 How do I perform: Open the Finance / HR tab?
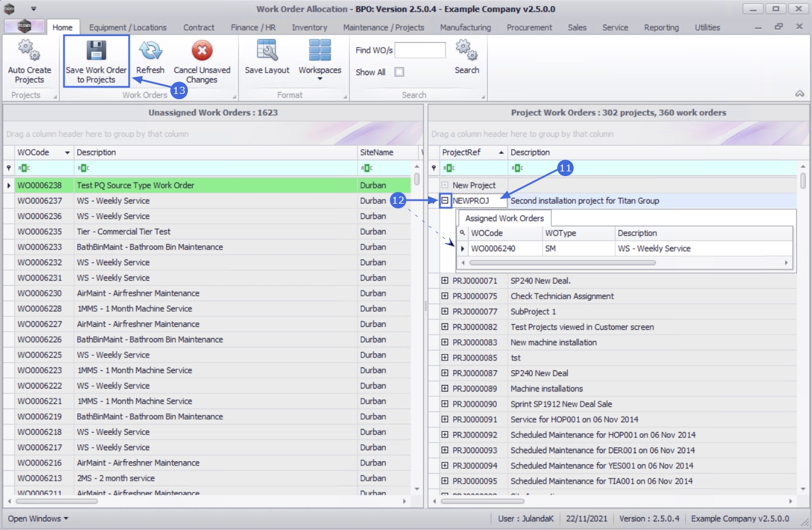[x=253, y=28]
